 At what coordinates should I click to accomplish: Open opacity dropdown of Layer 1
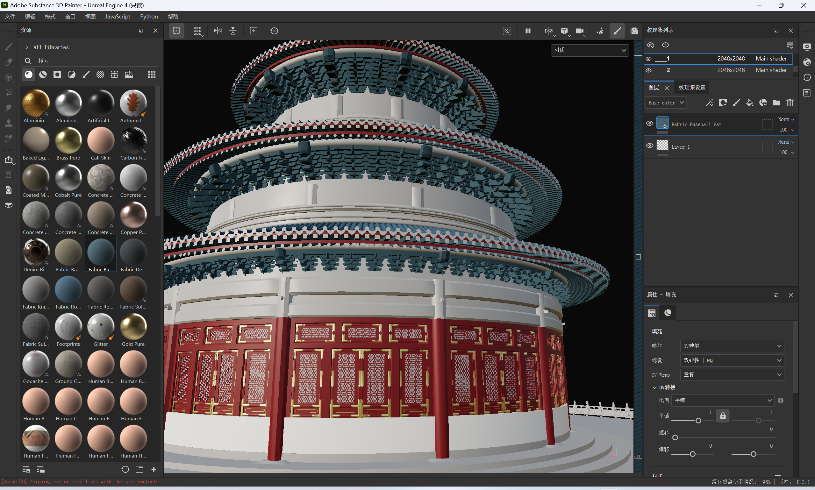coord(787,152)
